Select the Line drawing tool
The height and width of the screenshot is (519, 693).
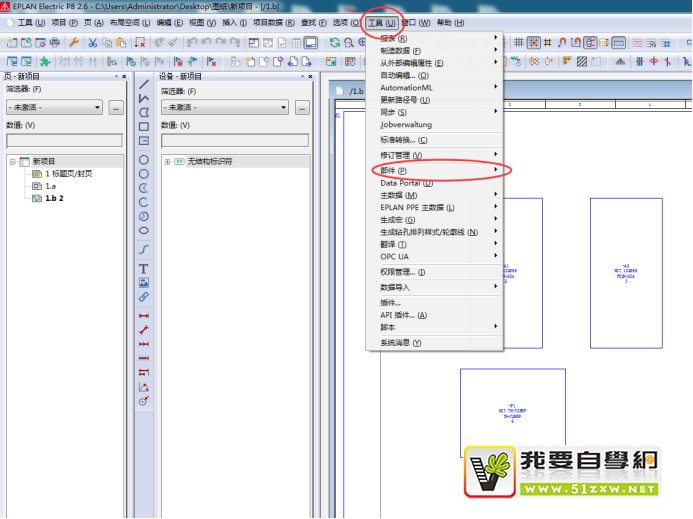click(x=144, y=84)
